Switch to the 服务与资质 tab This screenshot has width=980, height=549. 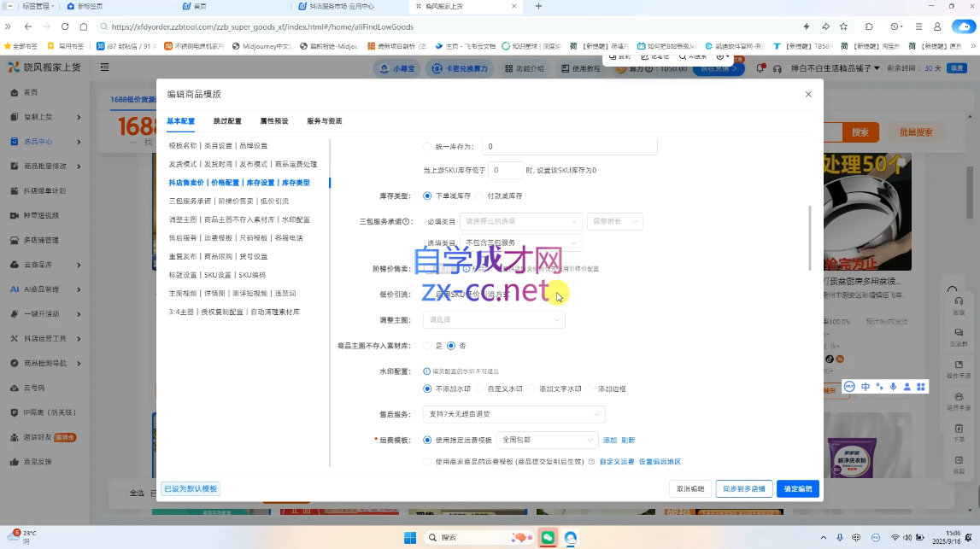(x=325, y=121)
